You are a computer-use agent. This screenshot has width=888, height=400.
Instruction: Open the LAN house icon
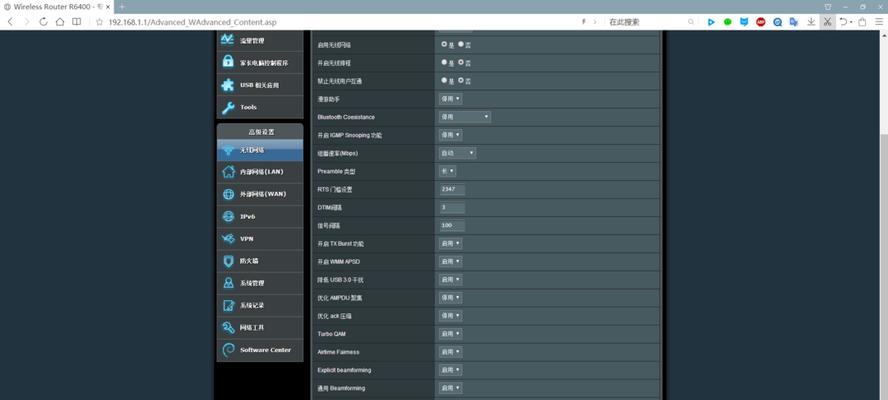pyautogui.click(x=228, y=172)
